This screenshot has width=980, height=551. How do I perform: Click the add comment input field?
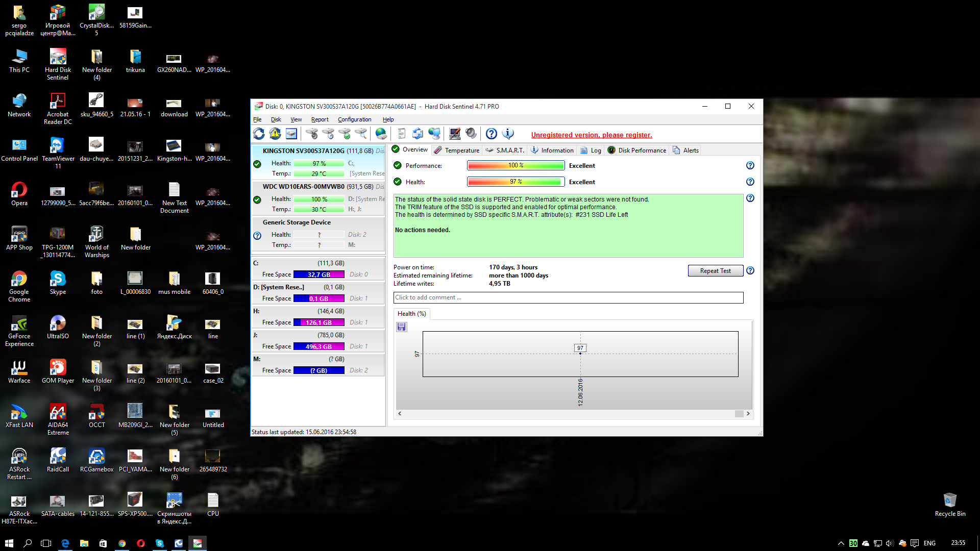[568, 297]
